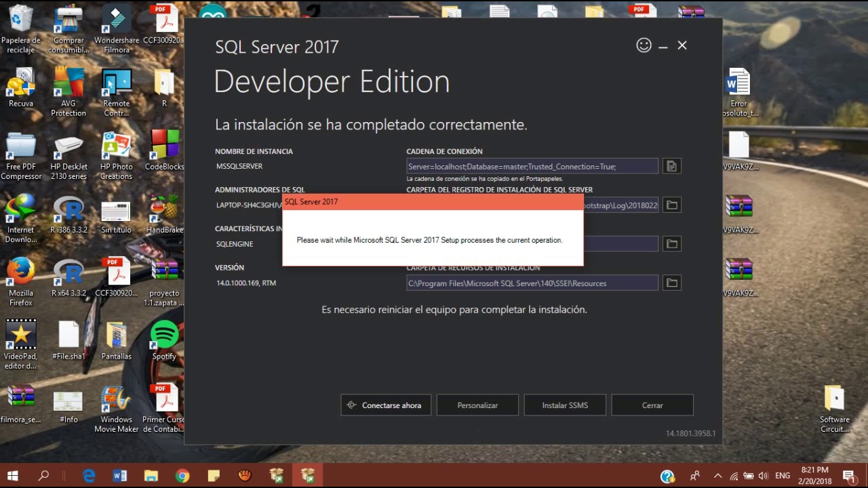Click the Conectarse ahora button
This screenshot has height=488, width=868.
386,405
